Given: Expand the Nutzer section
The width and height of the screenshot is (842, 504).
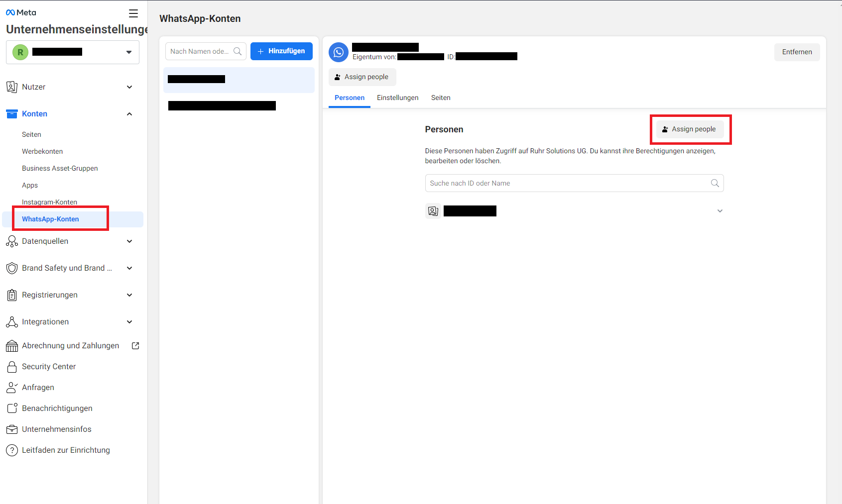Looking at the screenshot, I should 129,87.
